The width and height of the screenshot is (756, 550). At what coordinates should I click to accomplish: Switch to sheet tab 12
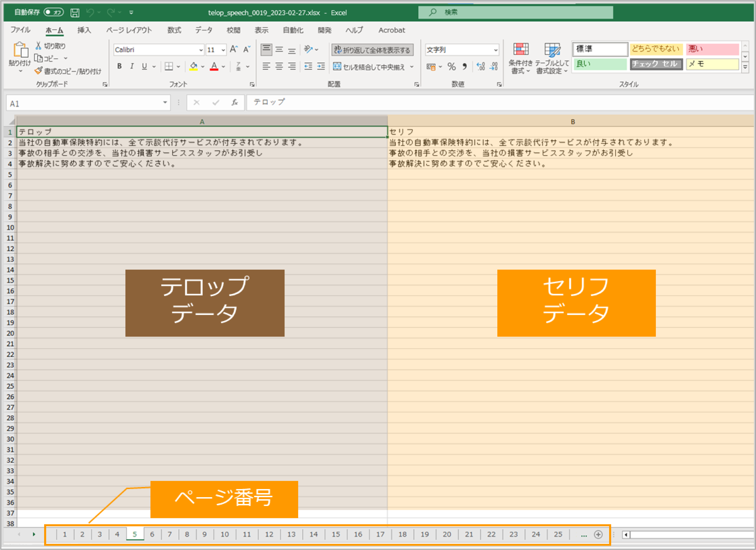pyautogui.click(x=269, y=534)
